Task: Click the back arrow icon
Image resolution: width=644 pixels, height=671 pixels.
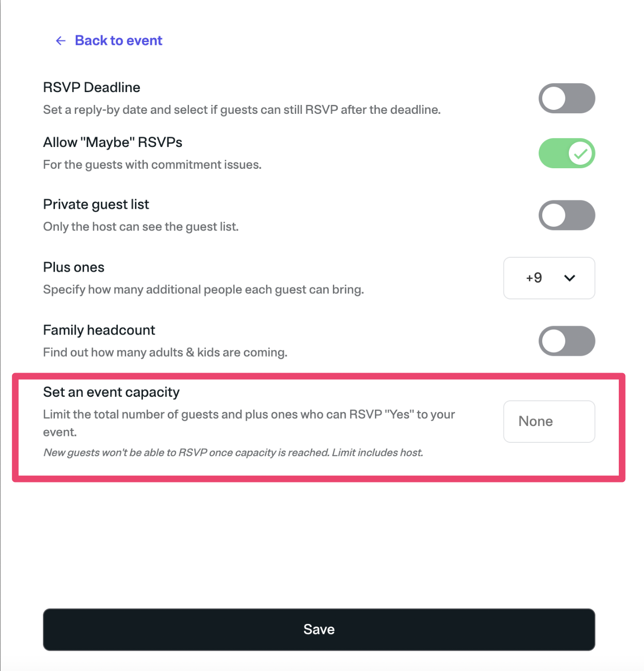Action: (61, 41)
